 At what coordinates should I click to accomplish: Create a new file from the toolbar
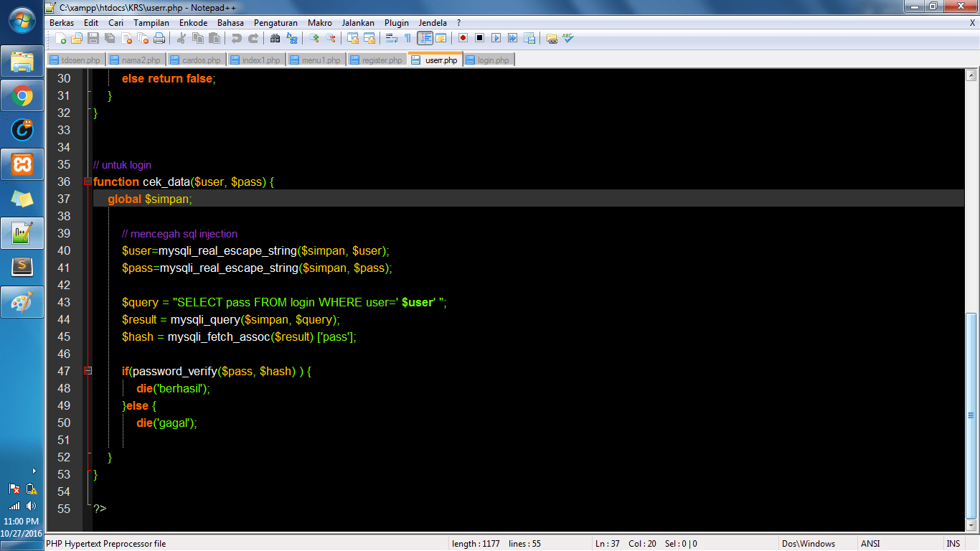pyautogui.click(x=62, y=38)
